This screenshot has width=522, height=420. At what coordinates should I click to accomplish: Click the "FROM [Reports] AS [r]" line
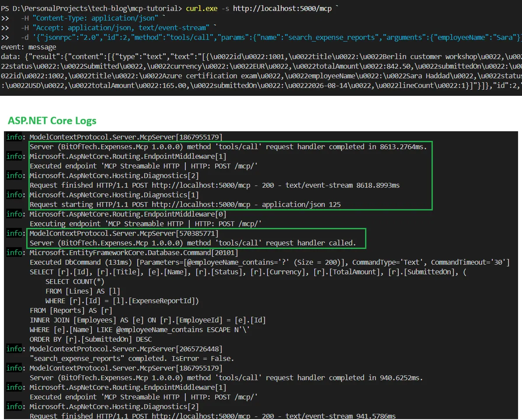[71, 311]
